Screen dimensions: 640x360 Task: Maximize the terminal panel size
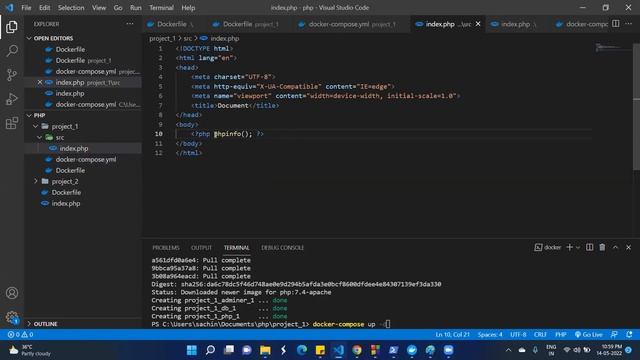click(616, 247)
